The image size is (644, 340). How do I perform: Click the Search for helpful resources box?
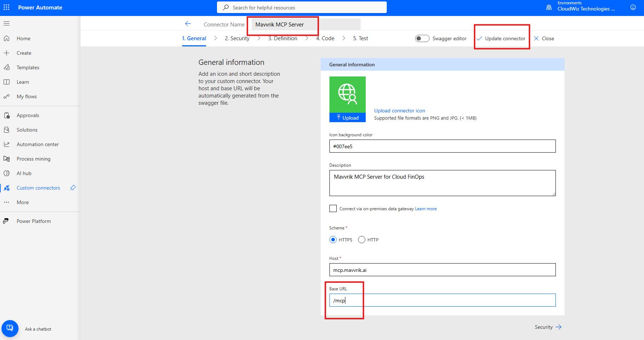pos(302,7)
